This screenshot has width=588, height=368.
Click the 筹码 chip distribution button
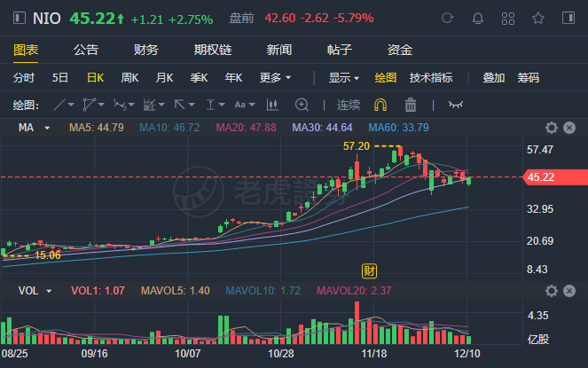pyautogui.click(x=528, y=78)
